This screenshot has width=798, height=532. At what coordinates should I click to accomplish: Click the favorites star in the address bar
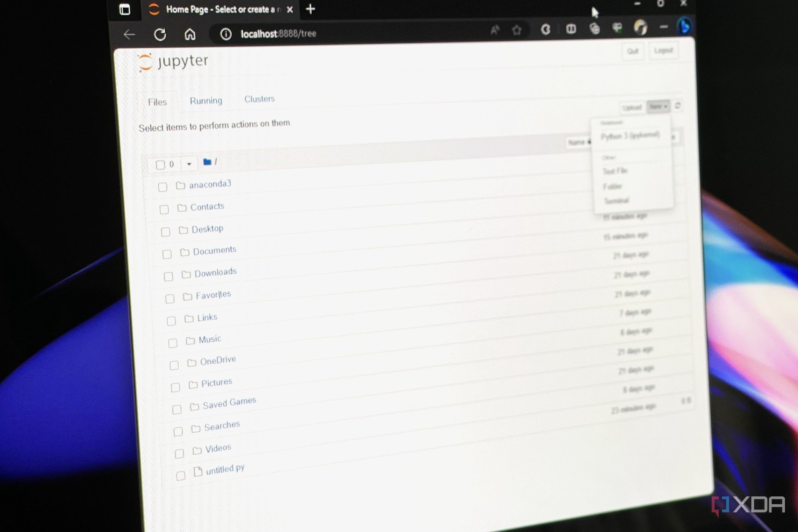pyautogui.click(x=517, y=30)
